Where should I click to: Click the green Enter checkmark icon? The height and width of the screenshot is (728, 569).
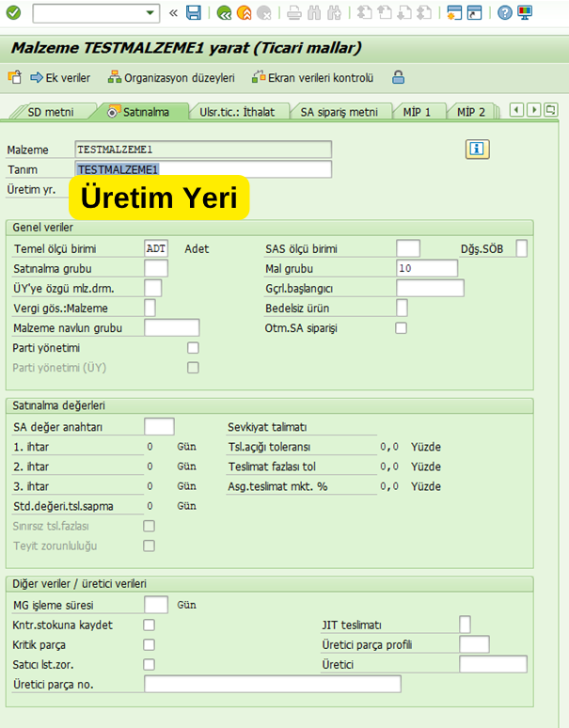tap(13, 13)
